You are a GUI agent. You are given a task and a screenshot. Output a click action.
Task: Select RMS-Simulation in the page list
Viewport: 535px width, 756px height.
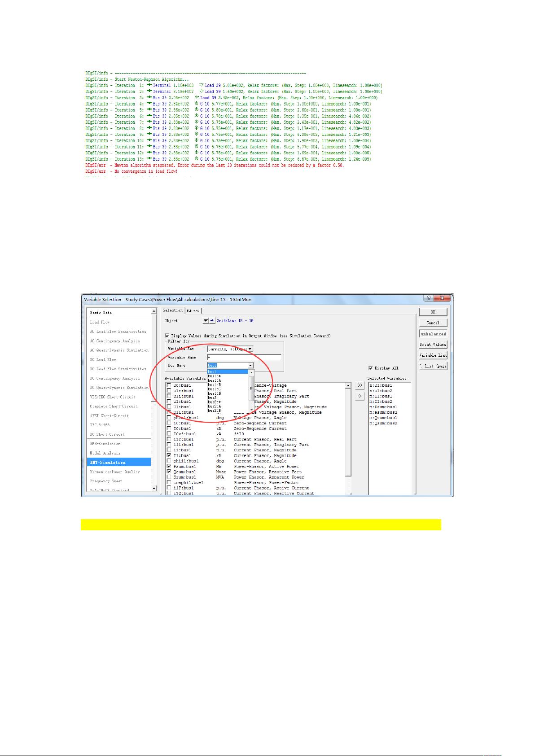105,444
